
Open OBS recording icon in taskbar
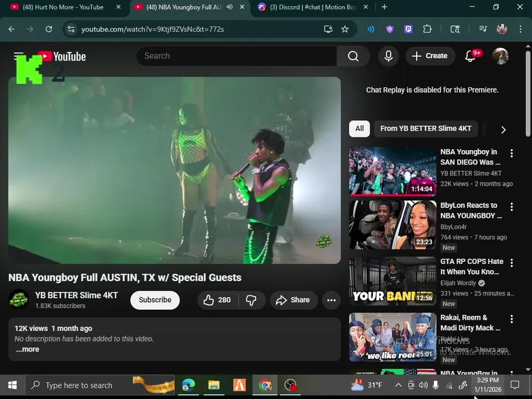290,385
